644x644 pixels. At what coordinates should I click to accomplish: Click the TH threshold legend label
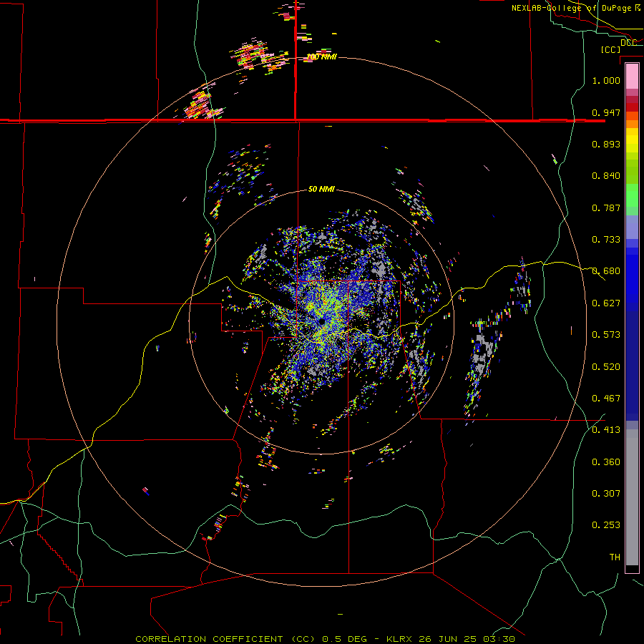[615, 557]
